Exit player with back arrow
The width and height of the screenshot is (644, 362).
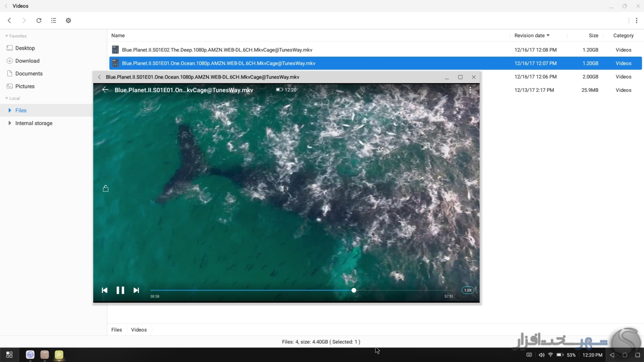(105, 90)
